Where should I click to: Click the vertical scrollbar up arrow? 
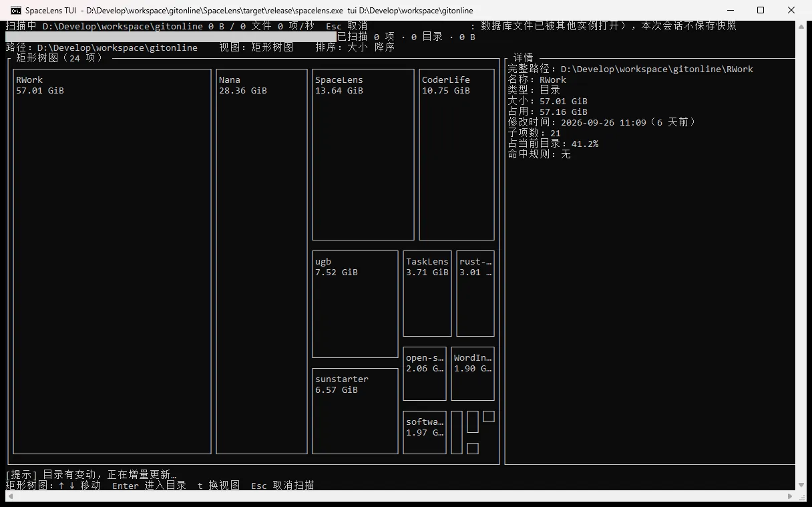click(x=801, y=26)
